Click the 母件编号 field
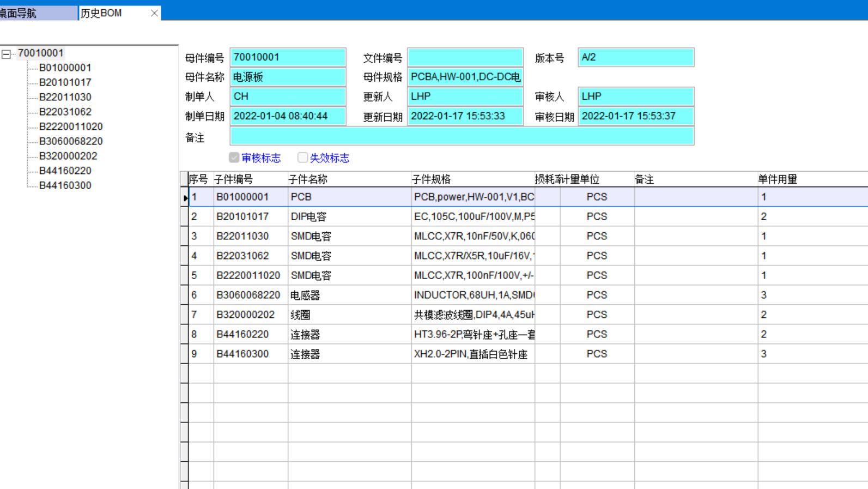Viewport: 868px width, 489px height. (x=288, y=57)
